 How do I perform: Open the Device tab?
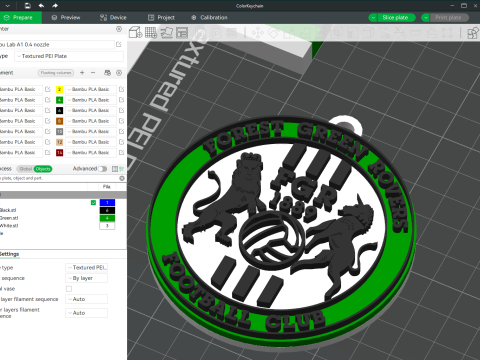tap(113, 18)
